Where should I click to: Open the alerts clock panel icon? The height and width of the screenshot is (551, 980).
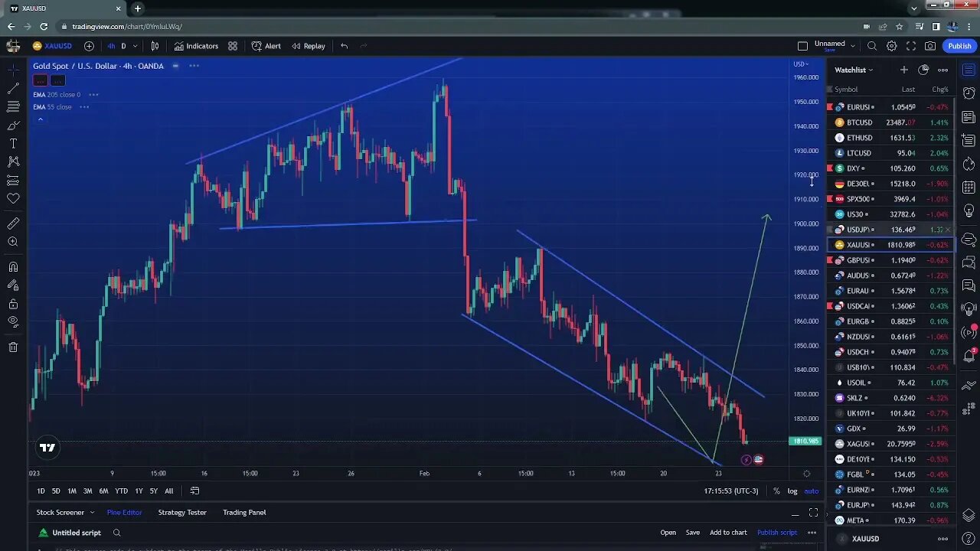pos(969,93)
